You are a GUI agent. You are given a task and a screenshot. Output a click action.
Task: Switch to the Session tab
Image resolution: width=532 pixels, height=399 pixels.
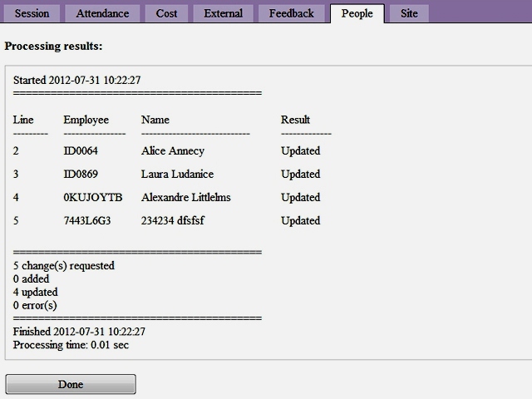pos(32,13)
